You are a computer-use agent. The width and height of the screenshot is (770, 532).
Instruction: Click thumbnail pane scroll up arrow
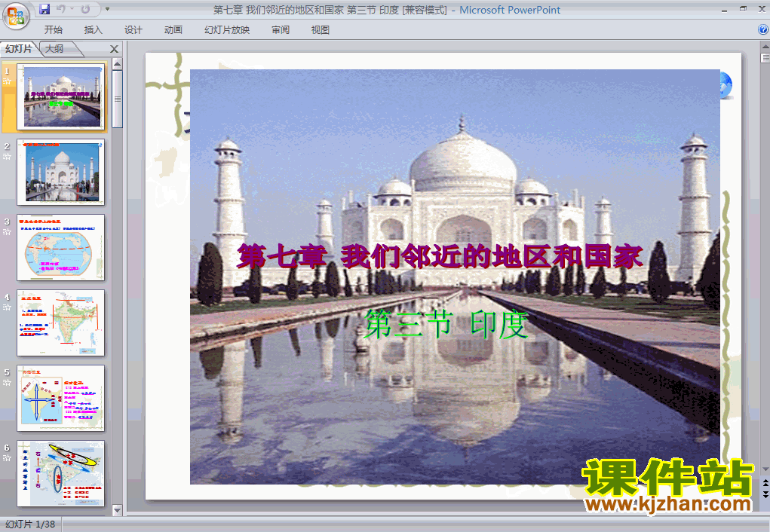(x=117, y=64)
